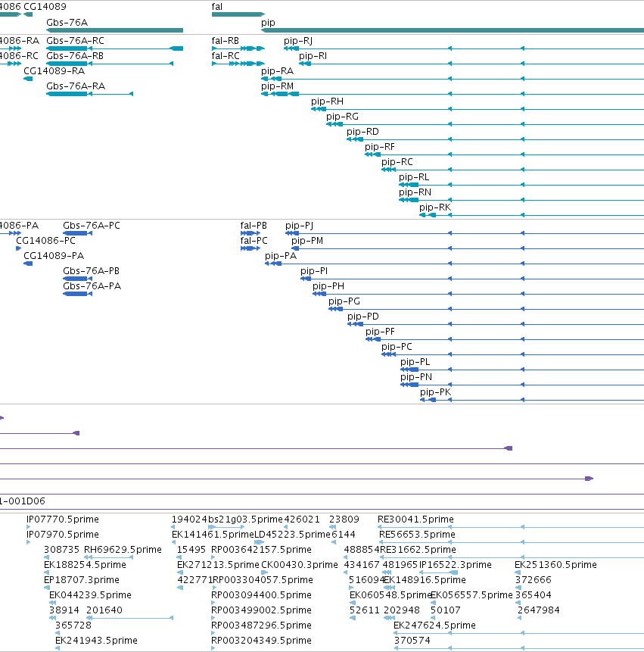
Task: Select protein pip-PL
Action: click(x=415, y=362)
